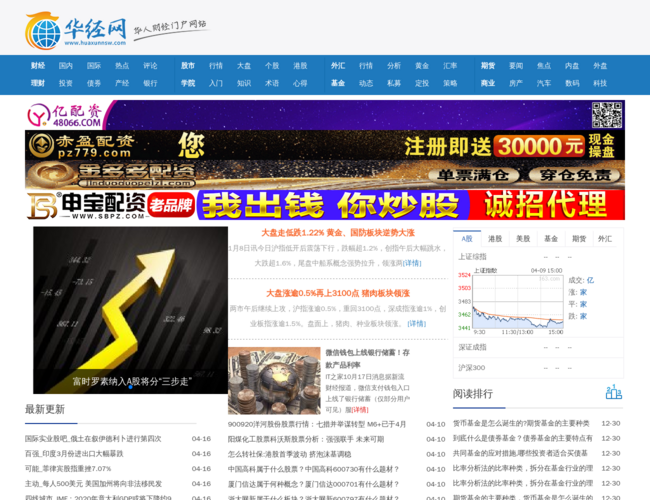The width and height of the screenshot is (650, 500).
Task: Click 详情 link under second headline
Action: tap(416, 323)
